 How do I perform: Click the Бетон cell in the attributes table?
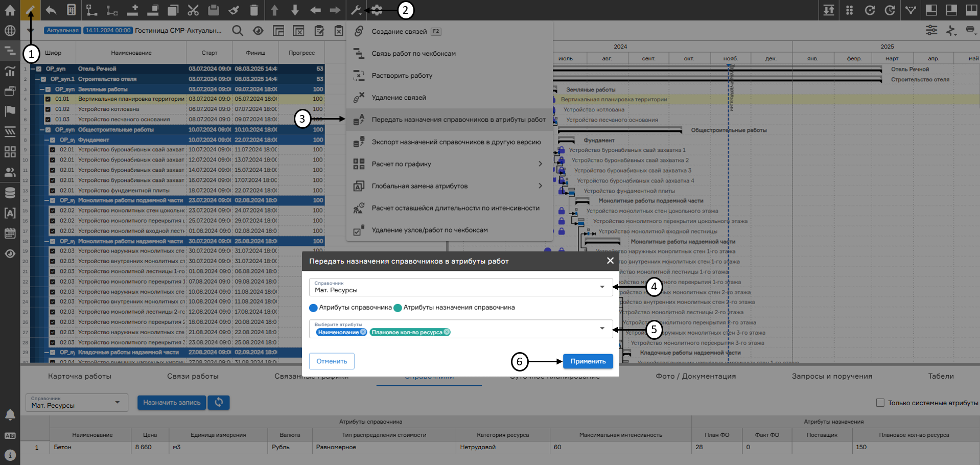(90, 447)
